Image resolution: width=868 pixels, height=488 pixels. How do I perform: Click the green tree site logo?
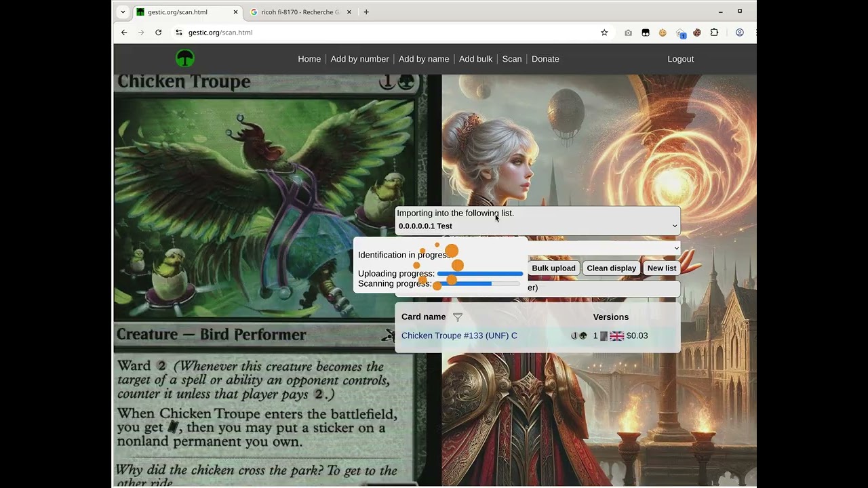pos(185,59)
